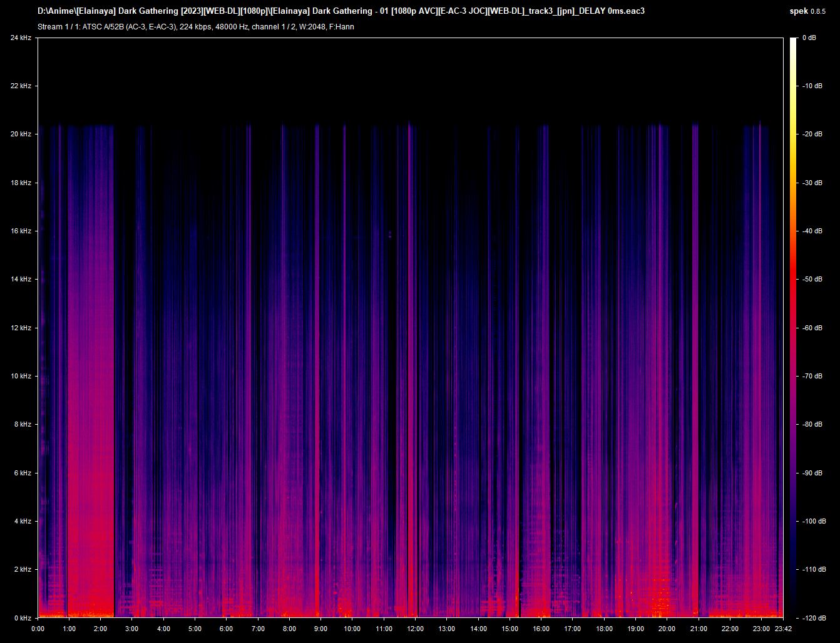This screenshot has width=840, height=643.
Task: Click the 20 kHz frequency axis label
Action: (x=21, y=134)
